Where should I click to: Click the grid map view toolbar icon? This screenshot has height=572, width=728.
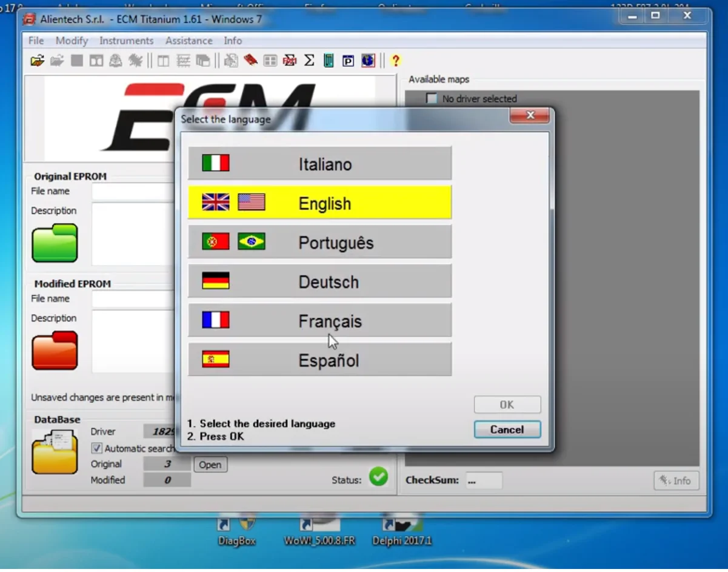point(269,60)
